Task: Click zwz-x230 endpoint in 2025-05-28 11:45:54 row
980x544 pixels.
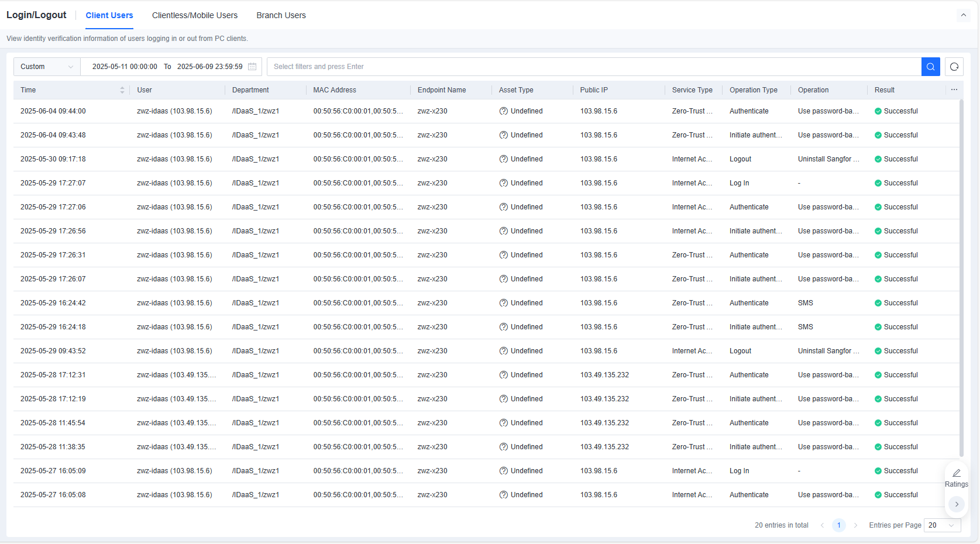Action: [432, 423]
